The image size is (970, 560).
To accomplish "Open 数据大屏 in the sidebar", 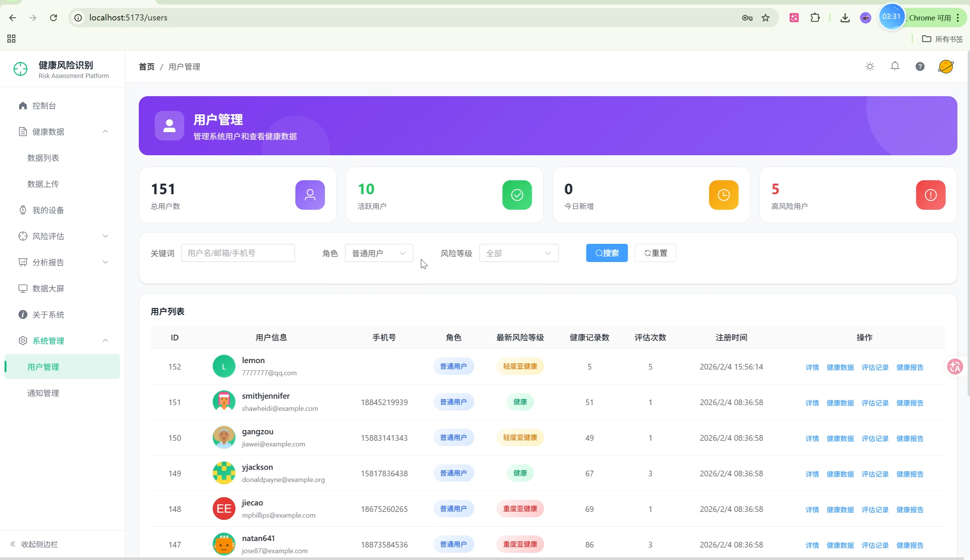I will [x=48, y=289].
